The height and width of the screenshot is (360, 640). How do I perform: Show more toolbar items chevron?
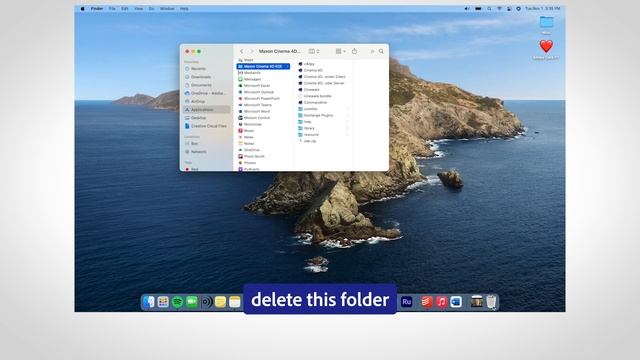point(372,51)
